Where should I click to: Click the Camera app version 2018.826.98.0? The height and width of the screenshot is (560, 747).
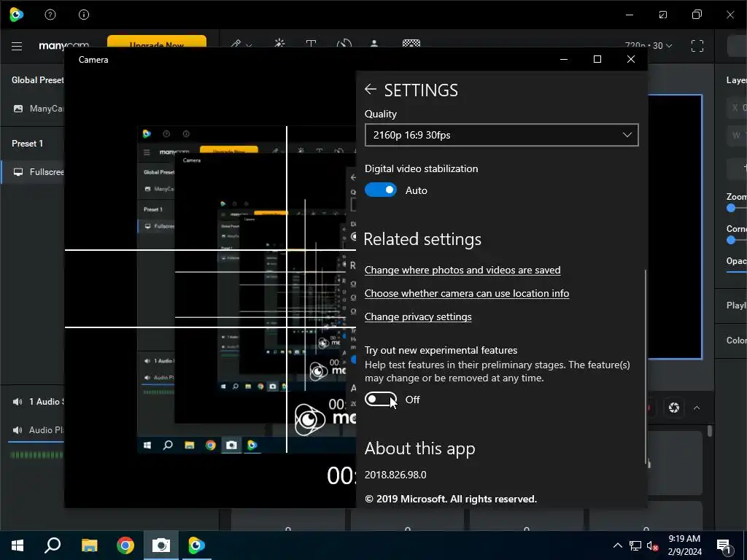coord(395,475)
